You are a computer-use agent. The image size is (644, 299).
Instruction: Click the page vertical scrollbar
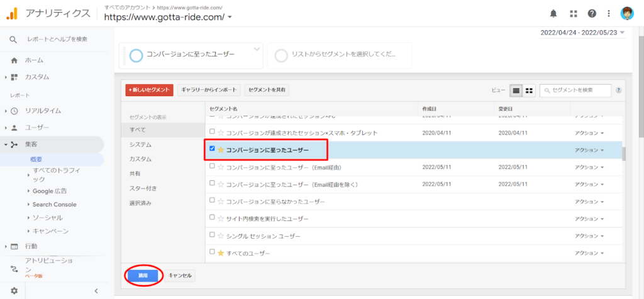coord(641,86)
